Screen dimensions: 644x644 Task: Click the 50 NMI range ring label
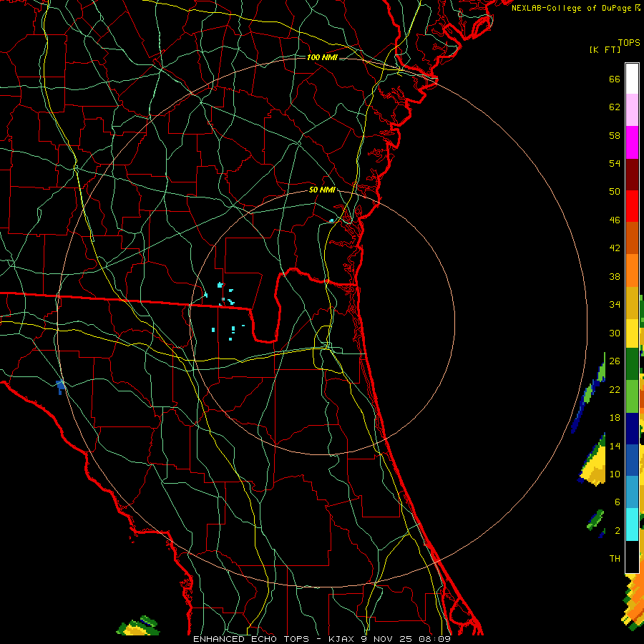click(x=322, y=190)
